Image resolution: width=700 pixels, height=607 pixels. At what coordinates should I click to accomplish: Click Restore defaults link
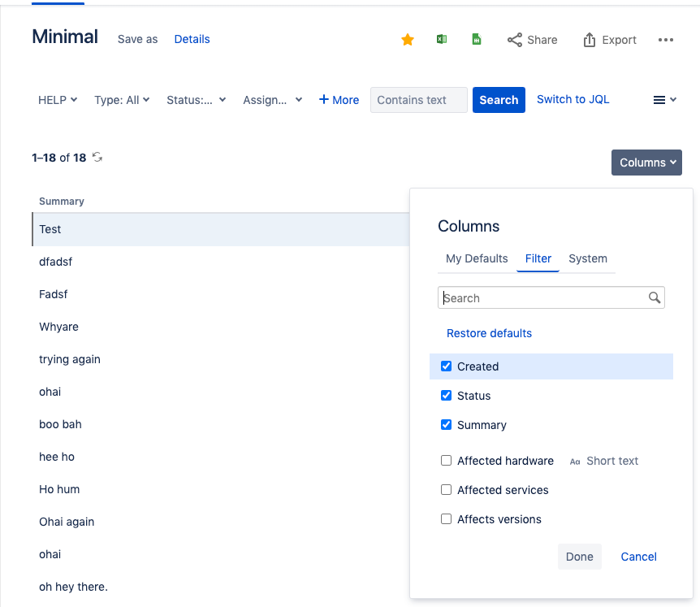coord(489,333)
